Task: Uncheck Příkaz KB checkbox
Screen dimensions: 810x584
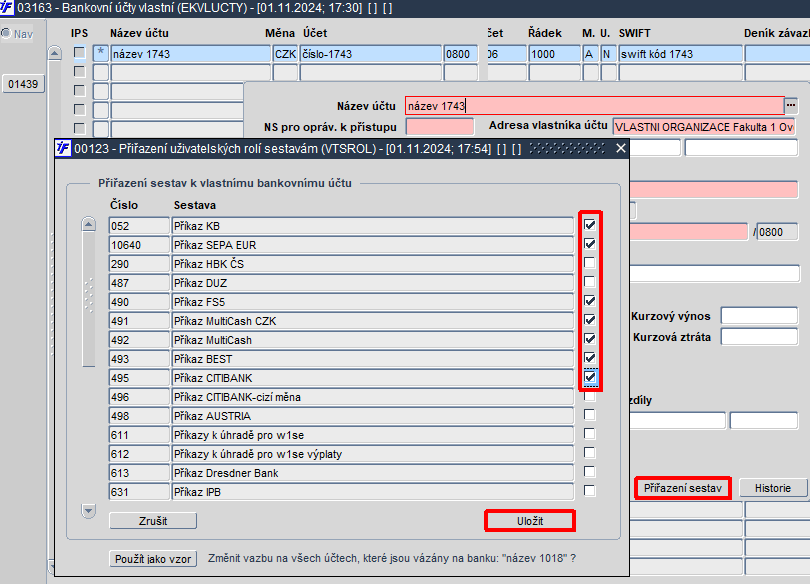Action: [x=589, y=225]
